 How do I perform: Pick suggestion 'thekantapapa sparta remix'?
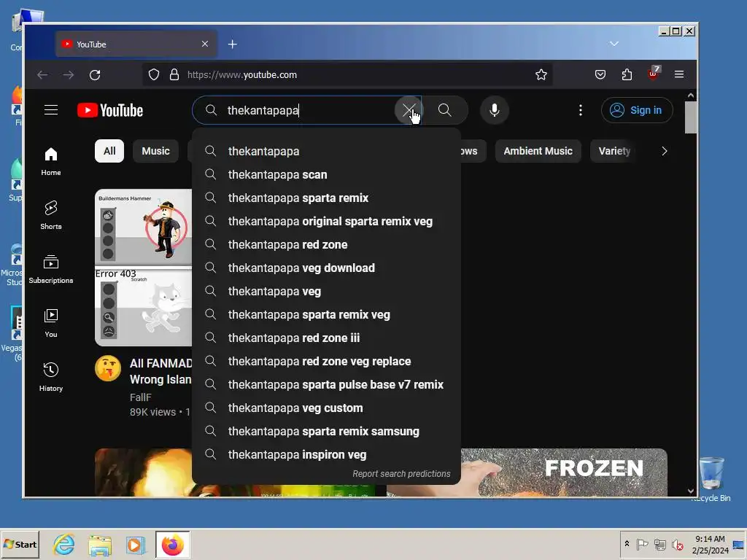point(326,198)
